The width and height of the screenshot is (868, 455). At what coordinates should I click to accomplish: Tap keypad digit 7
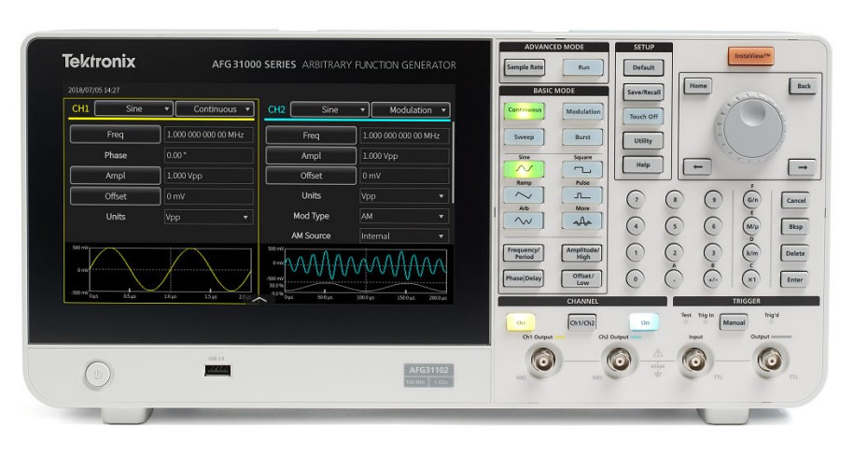(x=636, y=200)
